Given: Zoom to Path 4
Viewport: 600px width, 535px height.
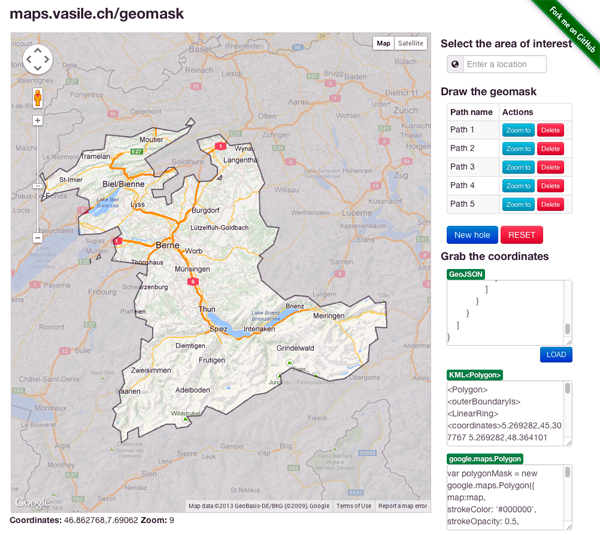Looking at the screenshot, I should pyautogui.click(x=518, y=186).
